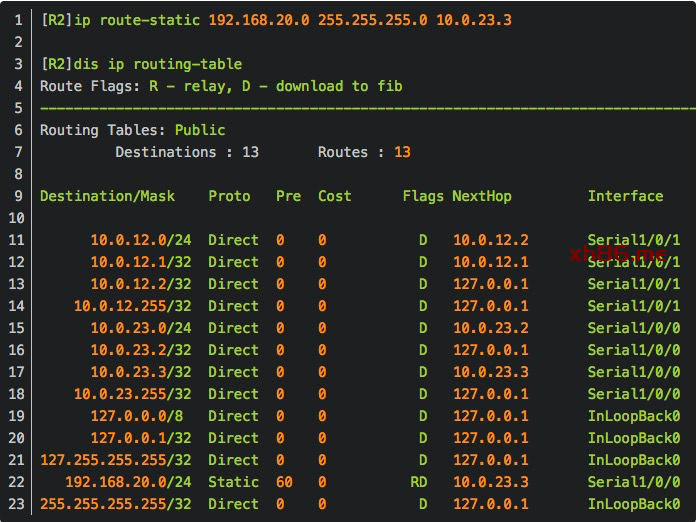This screenshot has height=522, width=697.
Task: Click the Routing Tables: Public text
Action: coord(132,130)
